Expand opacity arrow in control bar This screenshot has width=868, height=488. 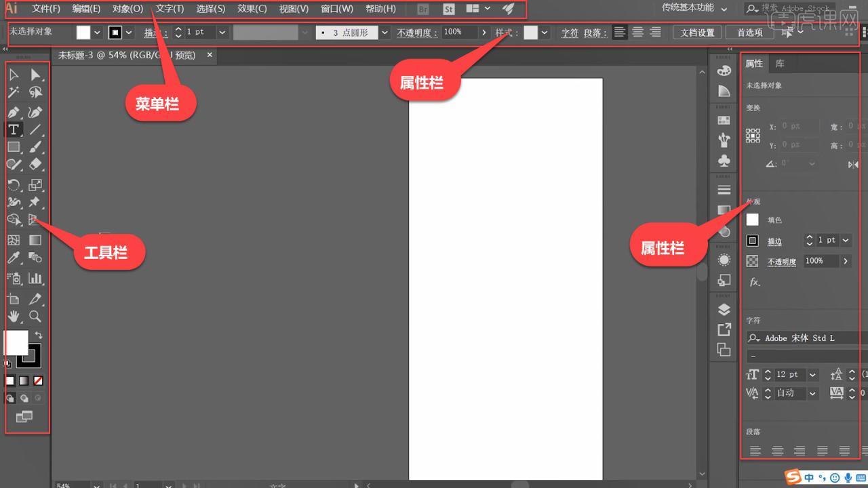coord(484,33)
